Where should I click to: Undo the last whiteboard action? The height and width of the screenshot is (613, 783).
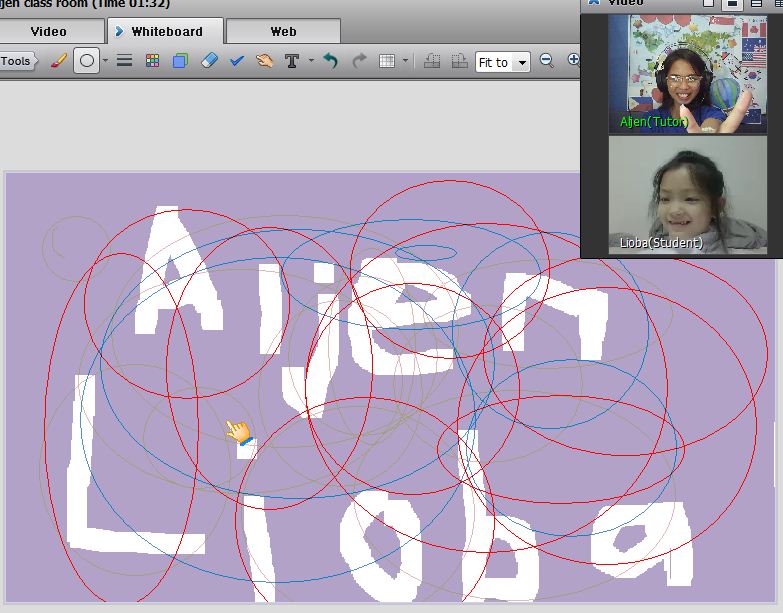pyautogui.click(x=331, y=61)
